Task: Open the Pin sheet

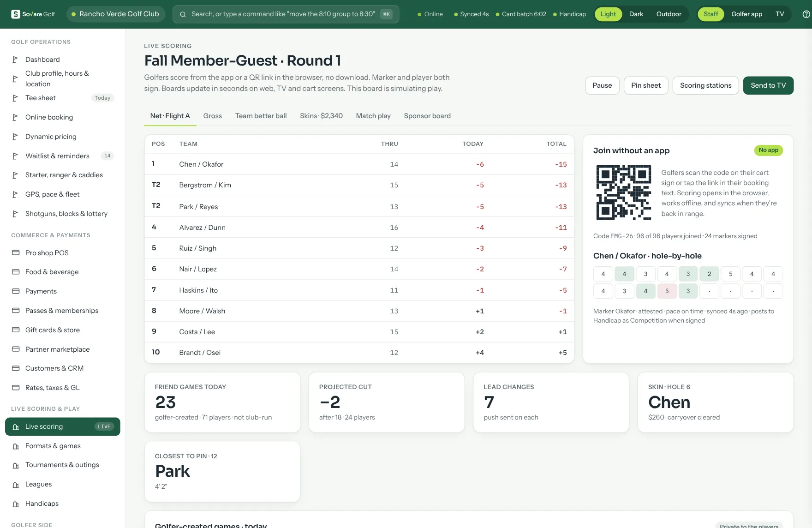Action: point(646,85)
